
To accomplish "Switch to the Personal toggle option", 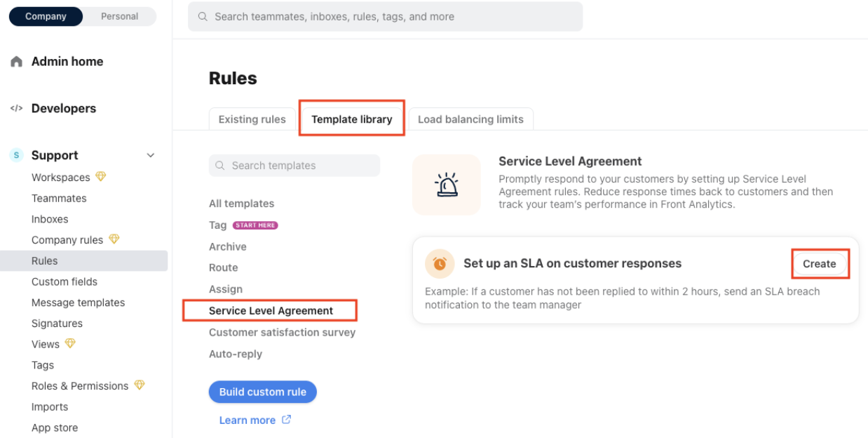I will coord(119,16).
